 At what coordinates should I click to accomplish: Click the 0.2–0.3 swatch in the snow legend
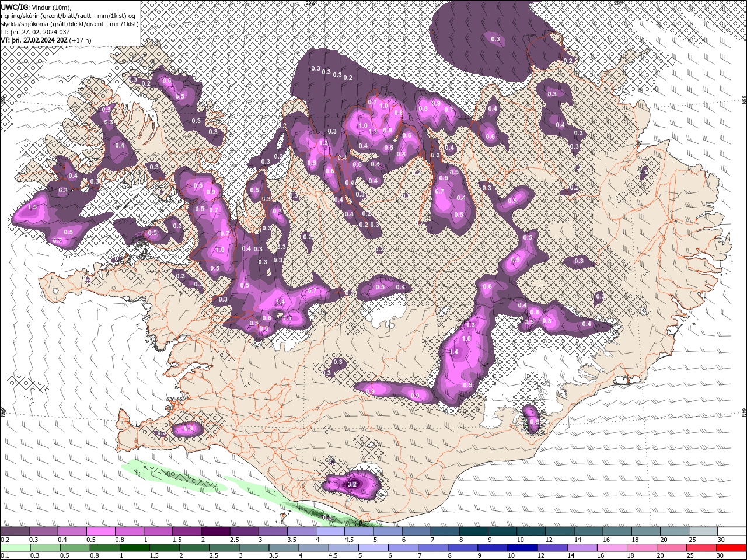tap(15, 531)
